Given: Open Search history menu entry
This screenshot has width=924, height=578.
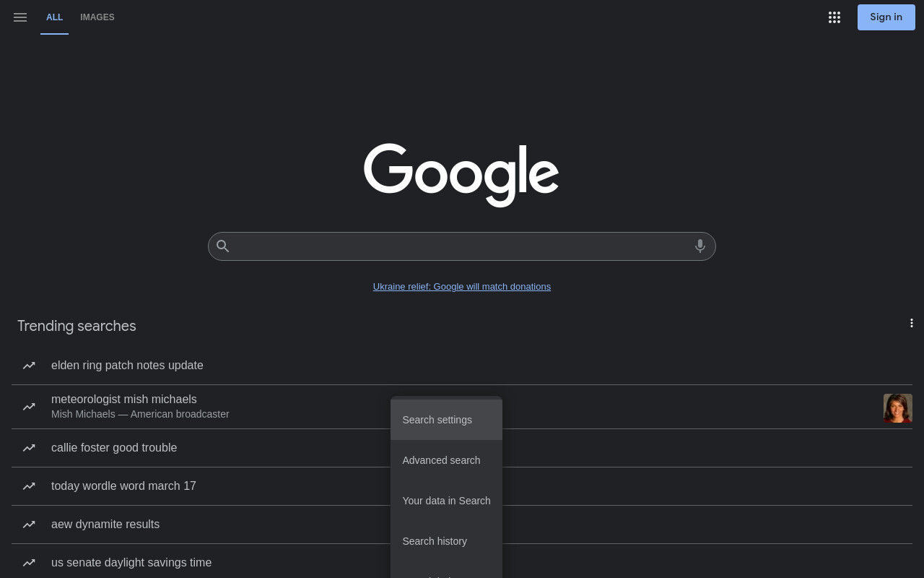Looking at the screenshot, I should pyautogui.click(x=446, y=541).
